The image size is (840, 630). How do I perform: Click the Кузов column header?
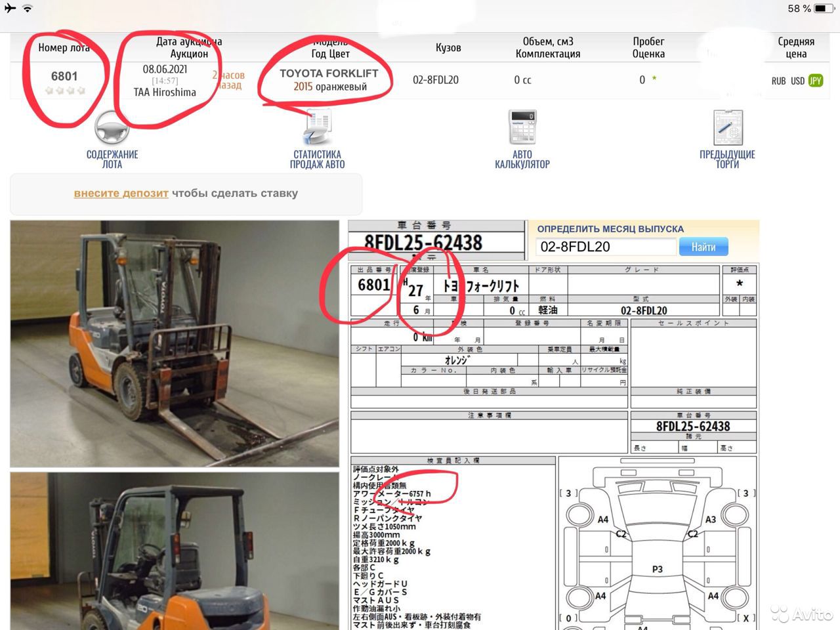click(x=448, y=47)
